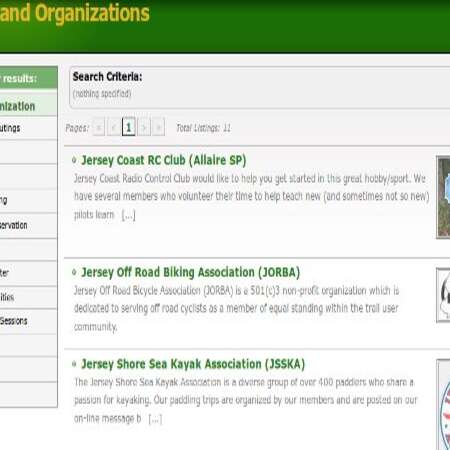Click Radio Control Club description paragraph
The height and width of the screenshot is (450, 450).
251,197
